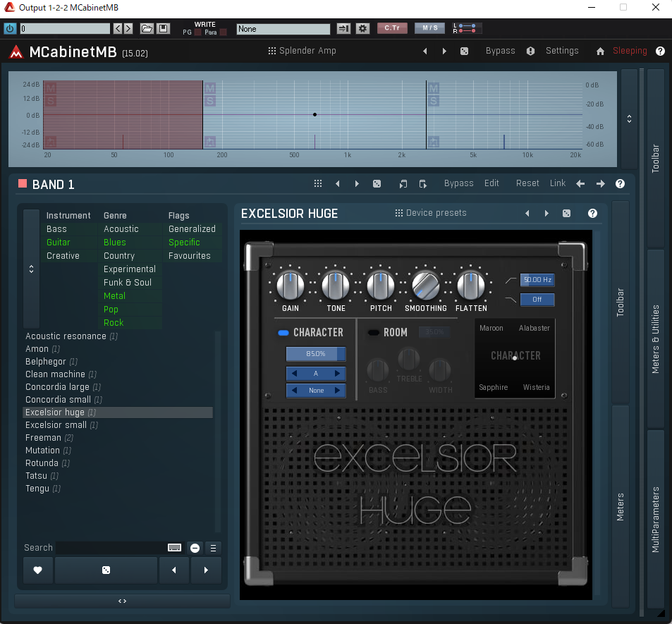Toggle the ROOM section on/off switch
This screenshot has width=672, height=624.
pyautogui.click(x=374, y=333)
